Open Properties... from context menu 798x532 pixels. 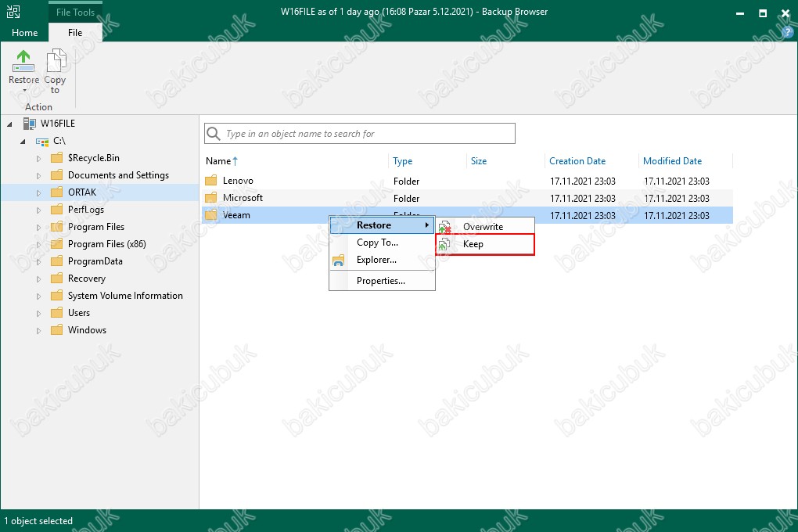coord(382,281)
